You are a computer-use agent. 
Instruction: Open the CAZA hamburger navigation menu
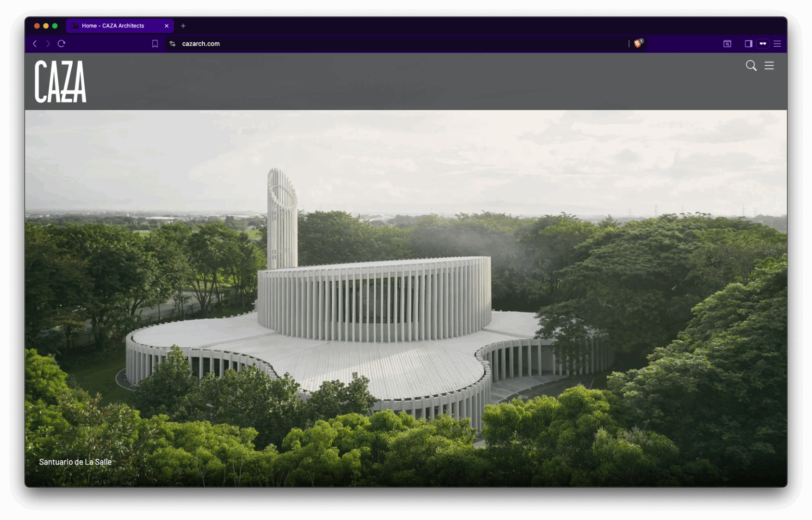click(x=769, y=65)
